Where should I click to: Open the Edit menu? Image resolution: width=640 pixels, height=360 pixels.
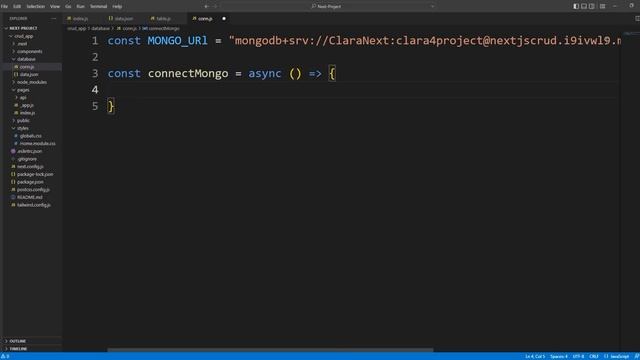[x=17, y=7]
